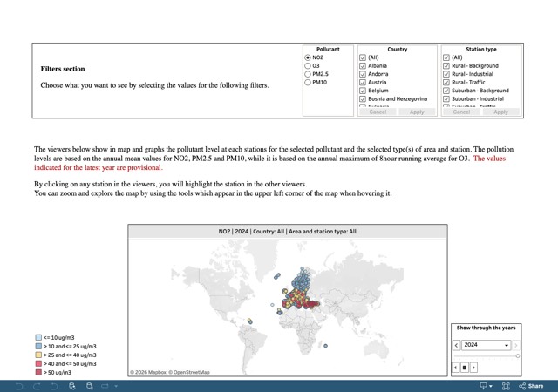
Task: Click the 'Station type' filter heading
Action: click(x=481, y=50)
